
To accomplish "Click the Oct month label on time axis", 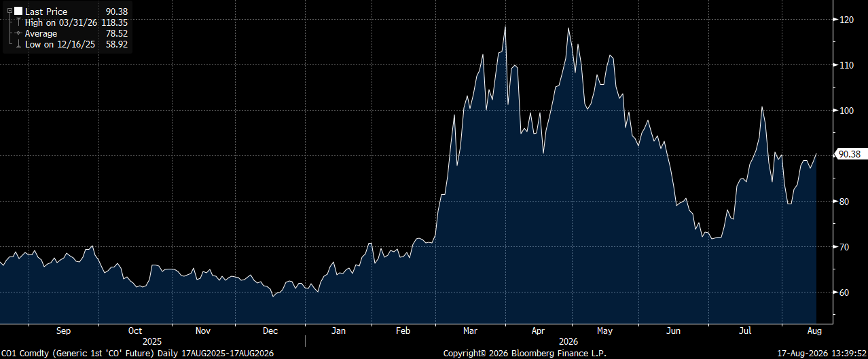I will 134,331.
